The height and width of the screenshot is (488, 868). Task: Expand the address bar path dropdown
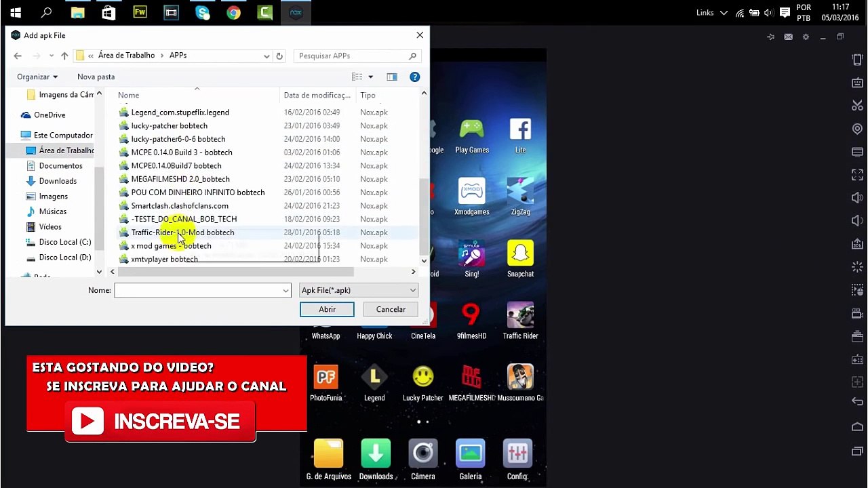(x=267, y=56)
